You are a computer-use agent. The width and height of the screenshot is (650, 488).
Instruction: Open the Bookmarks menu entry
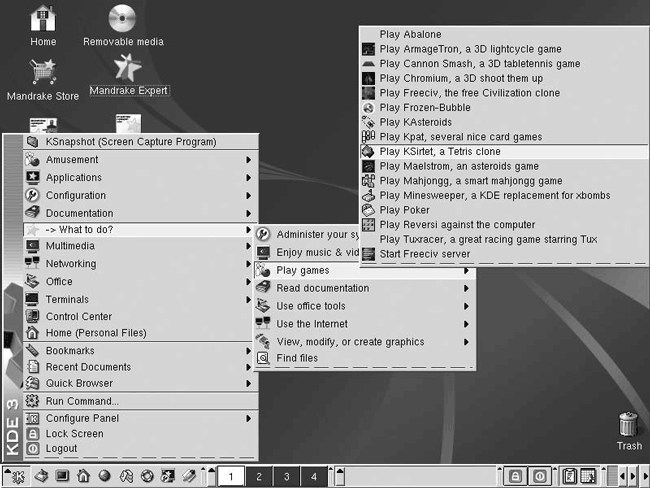click(x=141, y=351)
